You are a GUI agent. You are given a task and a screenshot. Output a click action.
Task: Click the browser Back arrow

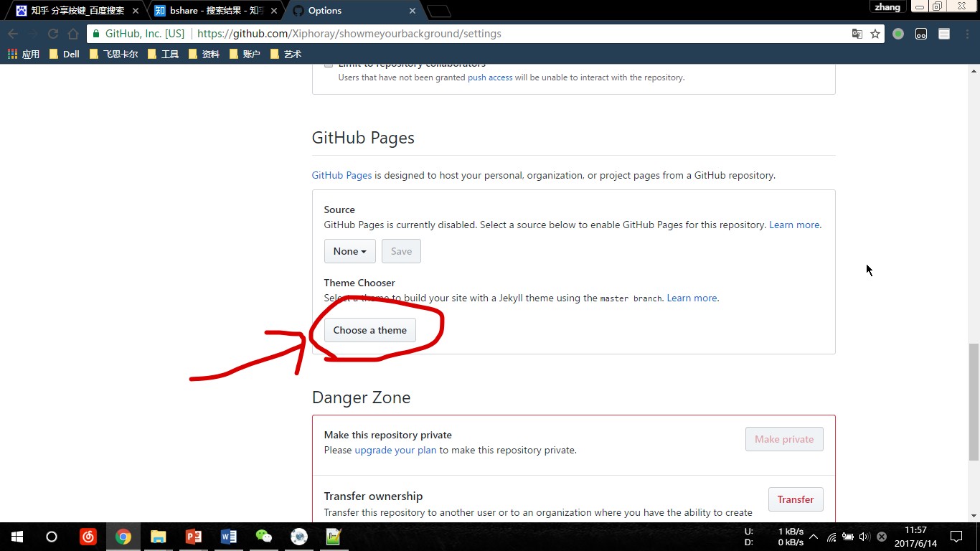pyautogui.click(x=13, y=34)
